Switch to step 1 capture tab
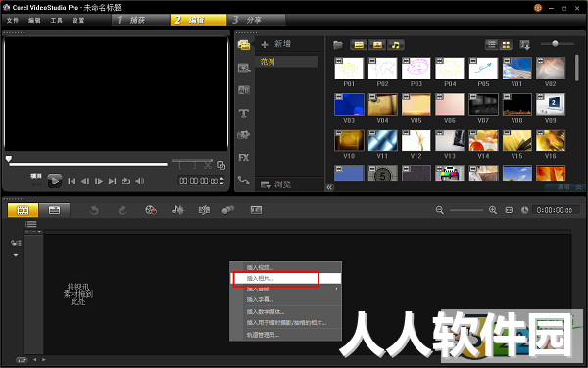Image resolution: width=588 pixels, height=368 pixels. 140,20
